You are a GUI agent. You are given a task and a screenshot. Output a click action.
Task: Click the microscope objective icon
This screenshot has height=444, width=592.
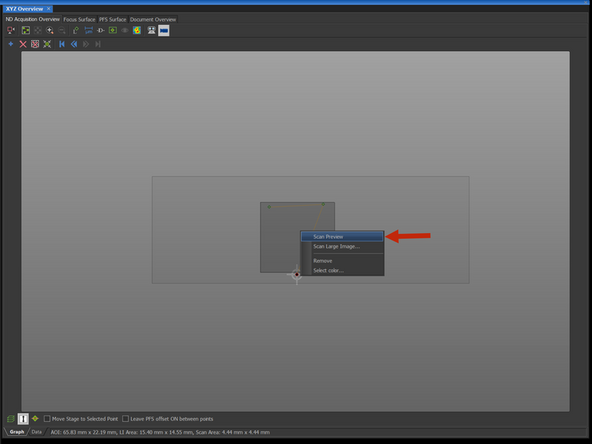[151, 30]
